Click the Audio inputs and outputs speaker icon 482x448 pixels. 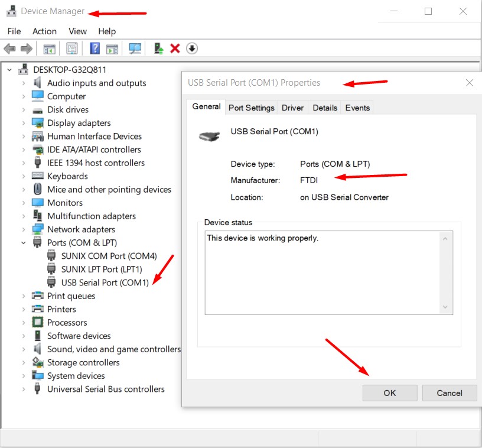37,83
